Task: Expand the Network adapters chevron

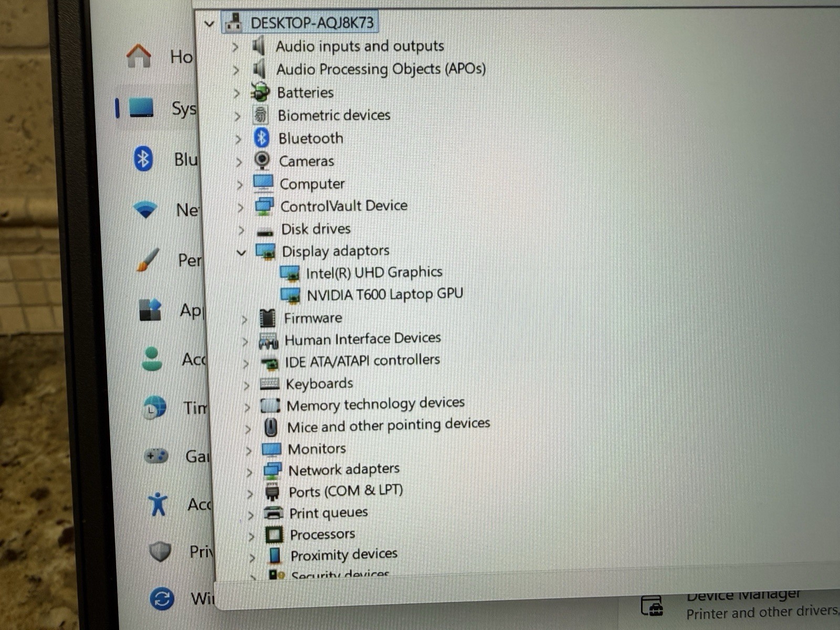Action: point(249,472)
